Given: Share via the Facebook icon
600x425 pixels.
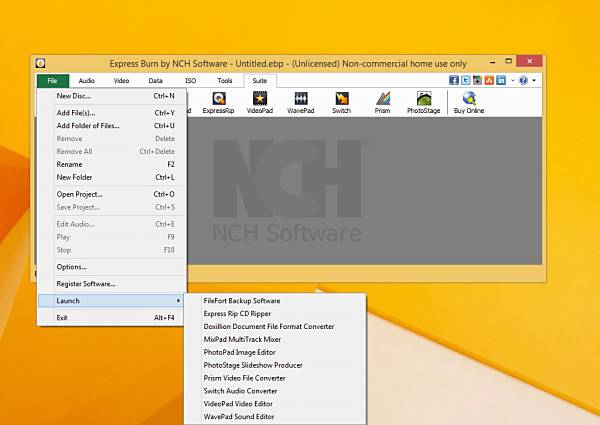Looking at the screenshot, I should pyautogui.click(x=454, y=80).
